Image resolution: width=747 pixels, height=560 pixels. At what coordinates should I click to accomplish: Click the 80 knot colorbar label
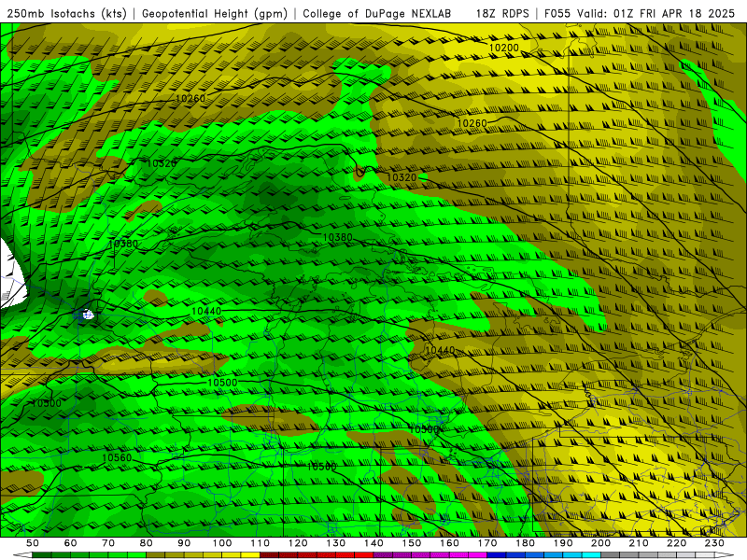pos(147,543)
